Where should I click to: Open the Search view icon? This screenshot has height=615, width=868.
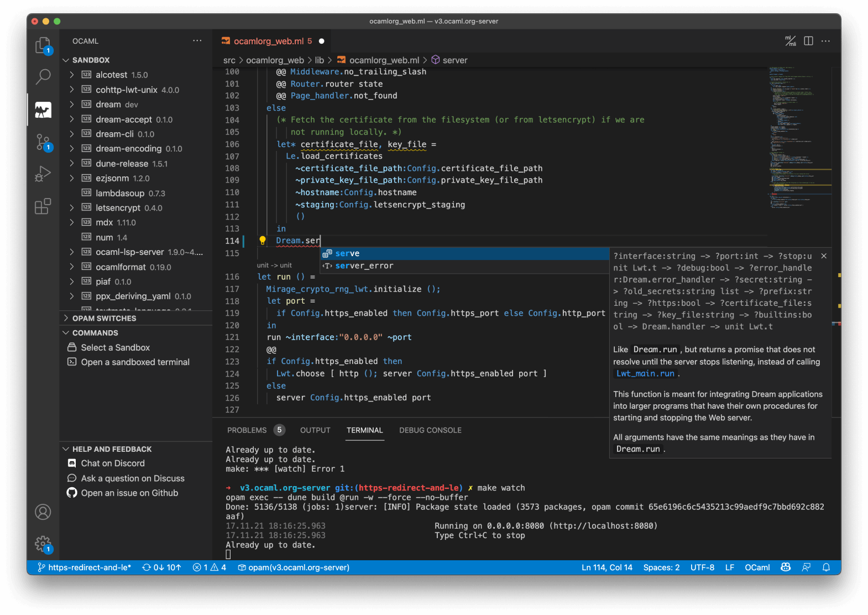[43, 77]
